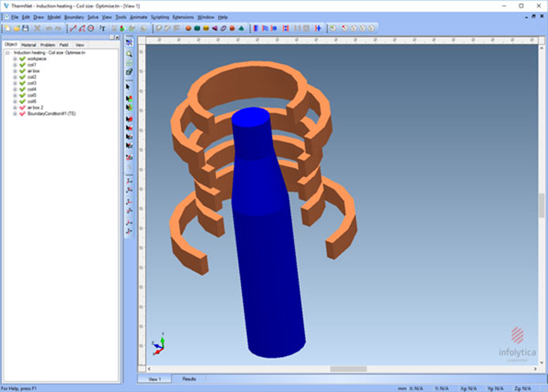Select the black arrow pointer tool
The height and width of the screenshot is (392, 548).
pyautogui.click(x=129, y=87)
